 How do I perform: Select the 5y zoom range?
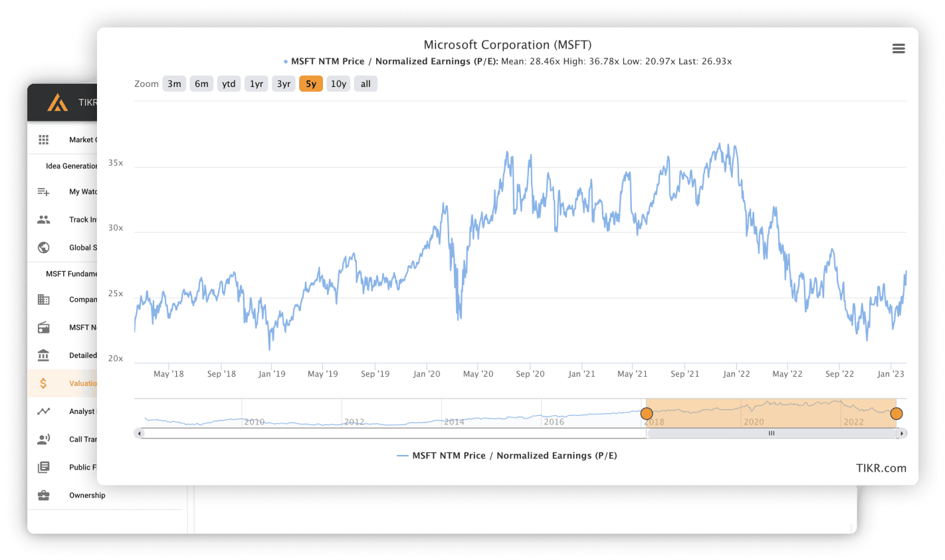[311, 84]
